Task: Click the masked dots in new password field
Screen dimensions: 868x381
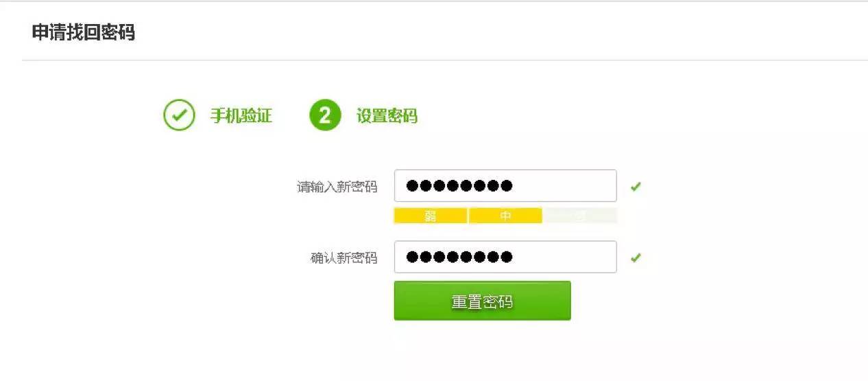Action: tap(459, 186)
